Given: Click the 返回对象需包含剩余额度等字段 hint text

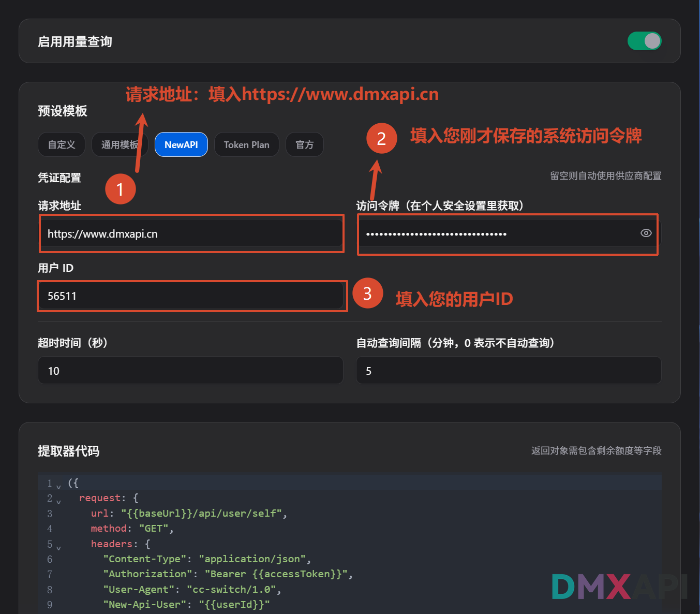Looking at the screenshot, I should pos(597,450).
